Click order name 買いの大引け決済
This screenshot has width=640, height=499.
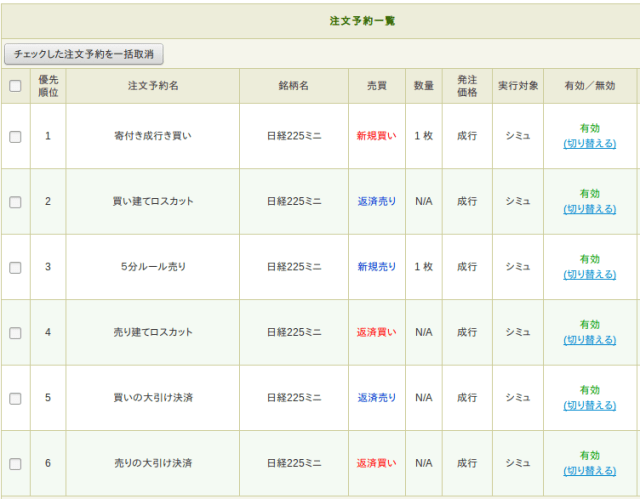pyautogui.click(x=153, y=398)
